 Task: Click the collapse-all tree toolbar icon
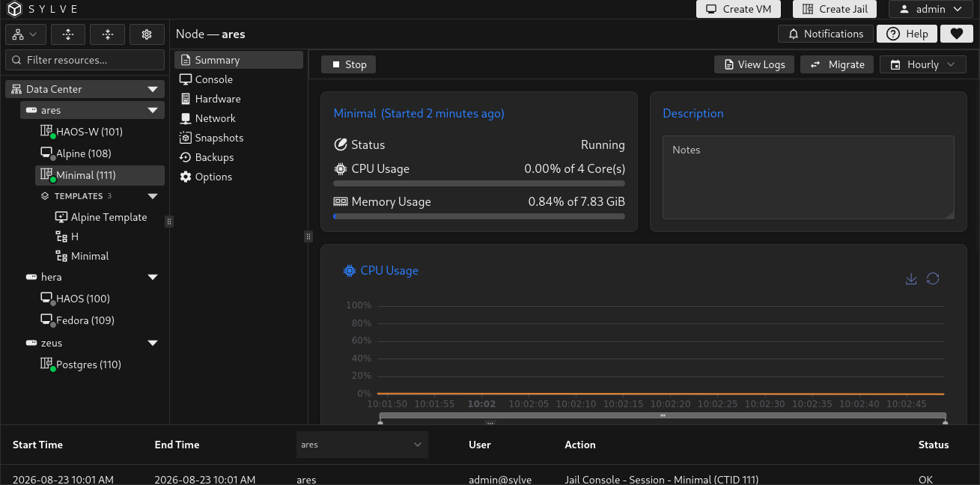click(107, 34)
